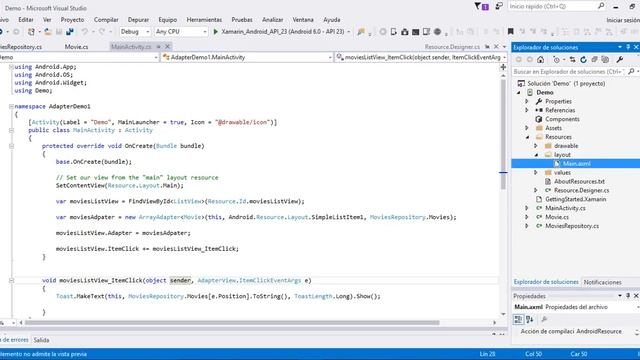Switch to the Notificaciones tab
640x360 pixels.
[602, 282]
